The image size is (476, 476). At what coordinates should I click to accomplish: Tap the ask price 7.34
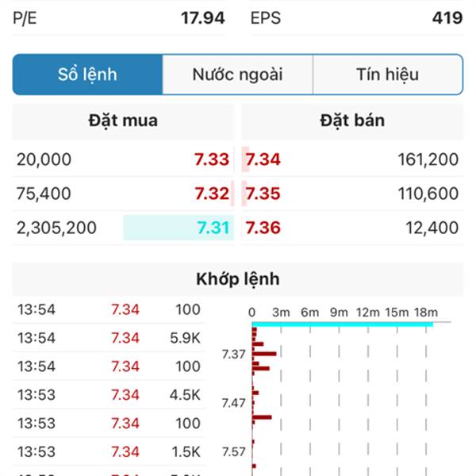click(x=263, y=159)
